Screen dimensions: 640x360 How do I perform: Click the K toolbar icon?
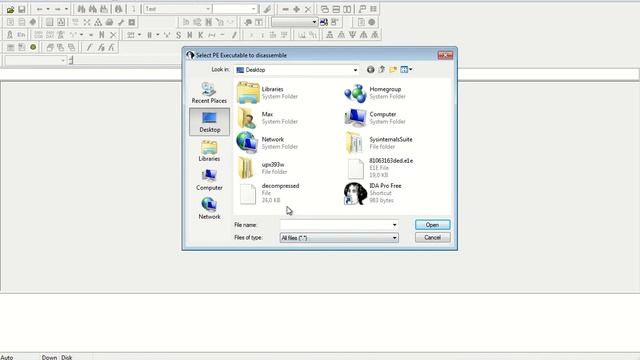pos(200,35)
